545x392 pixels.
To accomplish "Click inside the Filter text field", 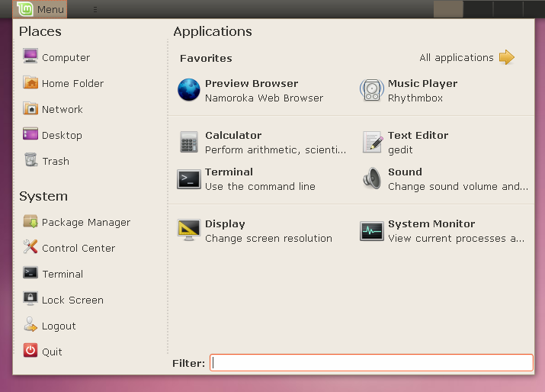I will (x=371, y=363).
